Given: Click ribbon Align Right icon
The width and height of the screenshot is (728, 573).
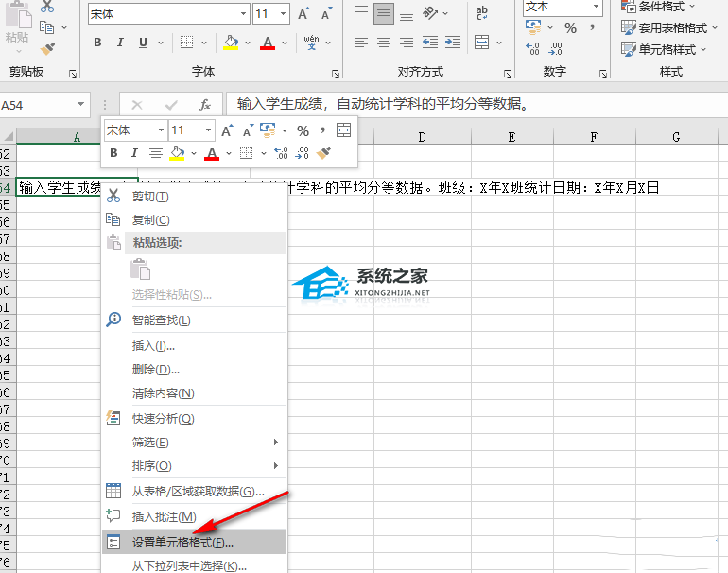Looking at the screenshot, I should [x=407, y=43].
